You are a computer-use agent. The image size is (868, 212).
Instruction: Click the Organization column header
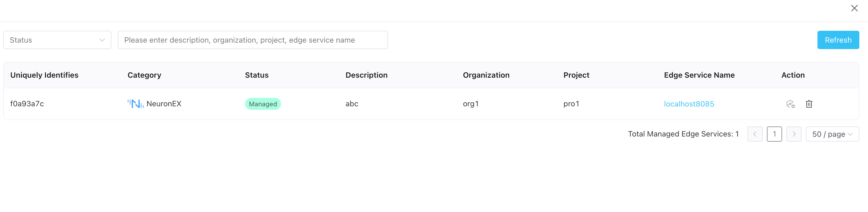click(486, 75)
